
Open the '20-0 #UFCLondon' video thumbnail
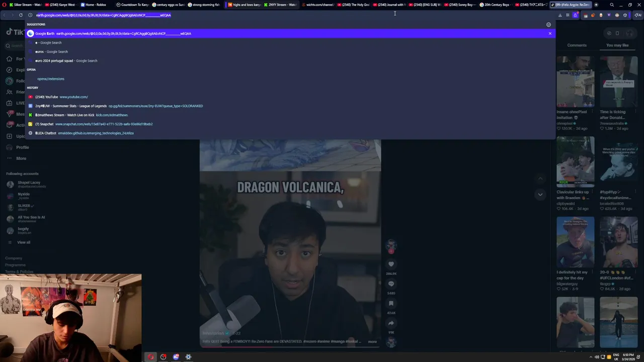click(x=618, y=242)
